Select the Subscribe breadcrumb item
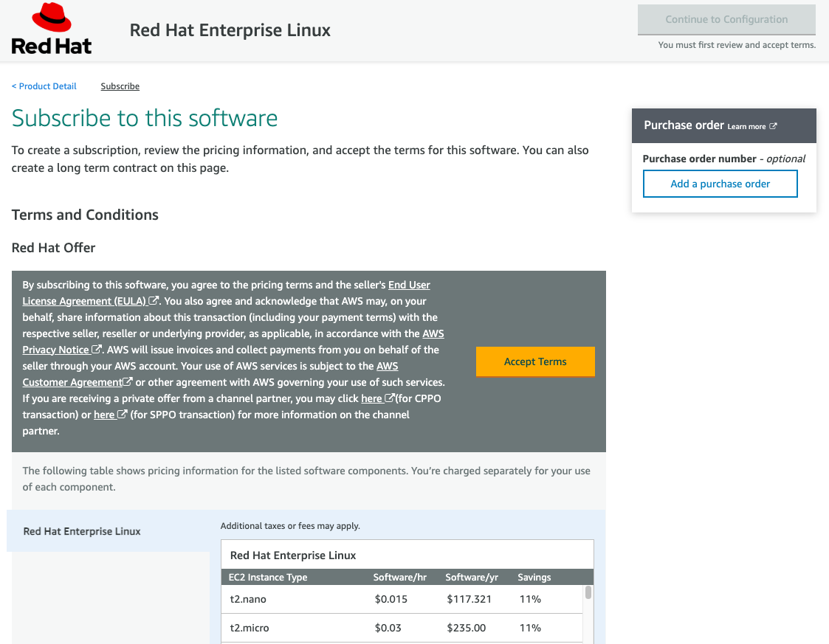The width and height of the screenshot is (829, 644). (120, 86)
